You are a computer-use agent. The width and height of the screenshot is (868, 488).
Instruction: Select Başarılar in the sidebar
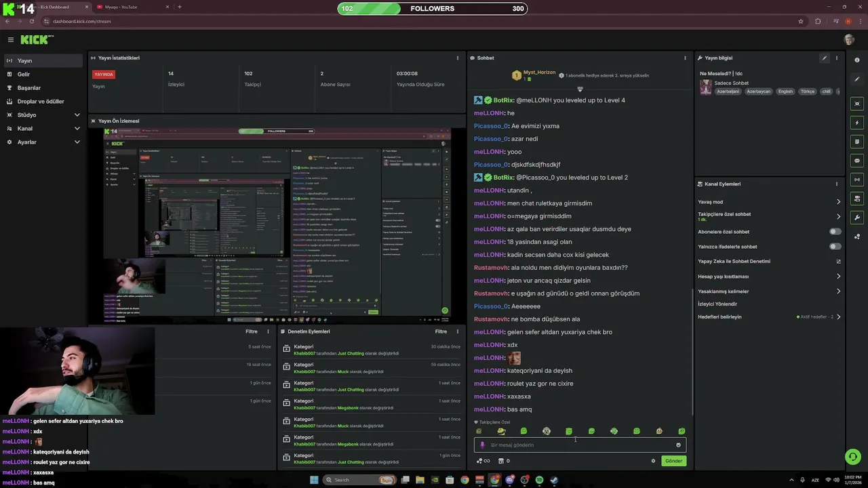click(x=44, y=87)
